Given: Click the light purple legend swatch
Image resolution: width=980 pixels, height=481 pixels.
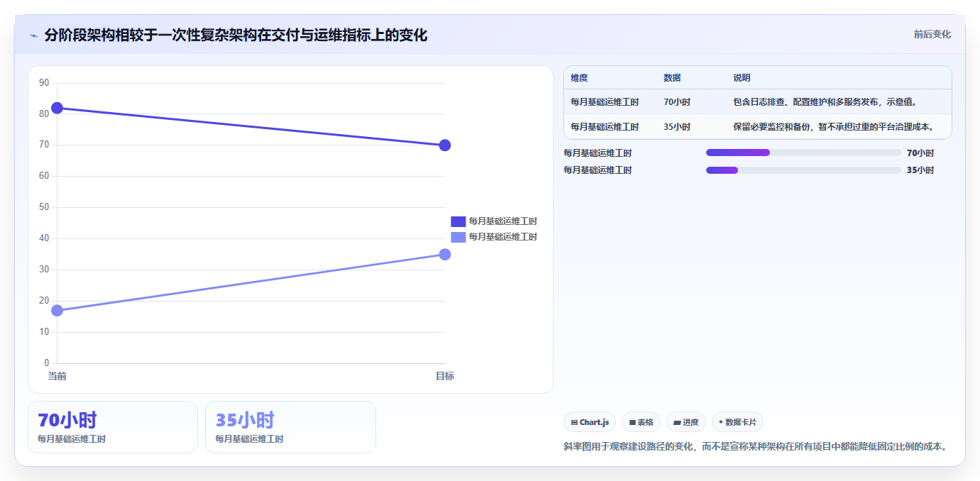Looking at the screenshot, I should click(458, 237).
